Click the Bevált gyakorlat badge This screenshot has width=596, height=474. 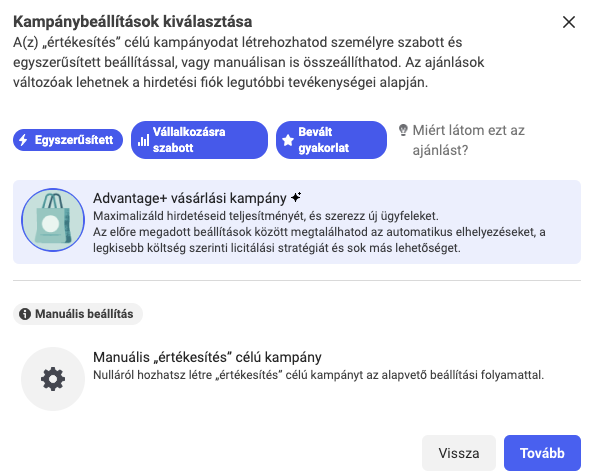331,140
